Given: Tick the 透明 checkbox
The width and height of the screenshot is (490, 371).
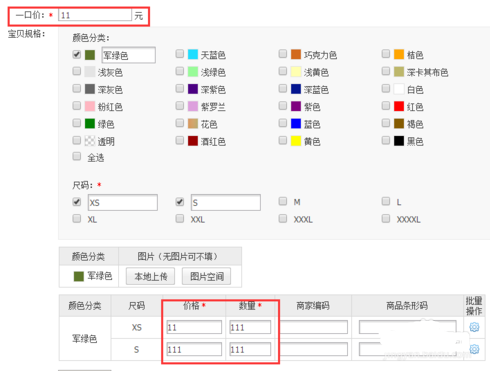Looking at the screenshot, I should pyautogui.click(x=77, y=140).
